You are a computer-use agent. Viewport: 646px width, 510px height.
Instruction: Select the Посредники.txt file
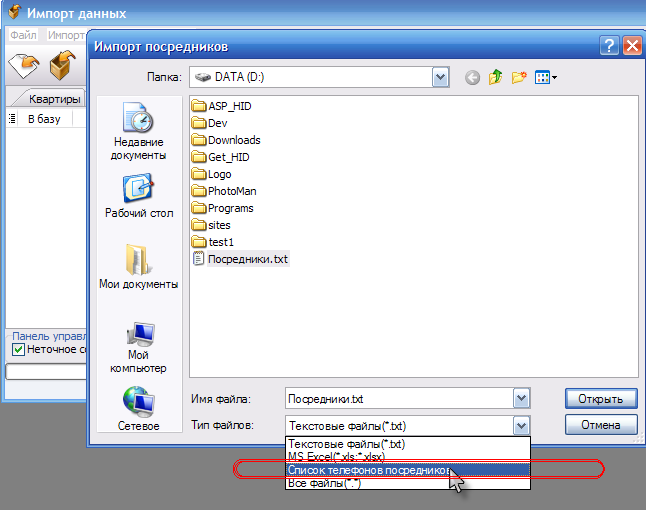pos(246,259)
